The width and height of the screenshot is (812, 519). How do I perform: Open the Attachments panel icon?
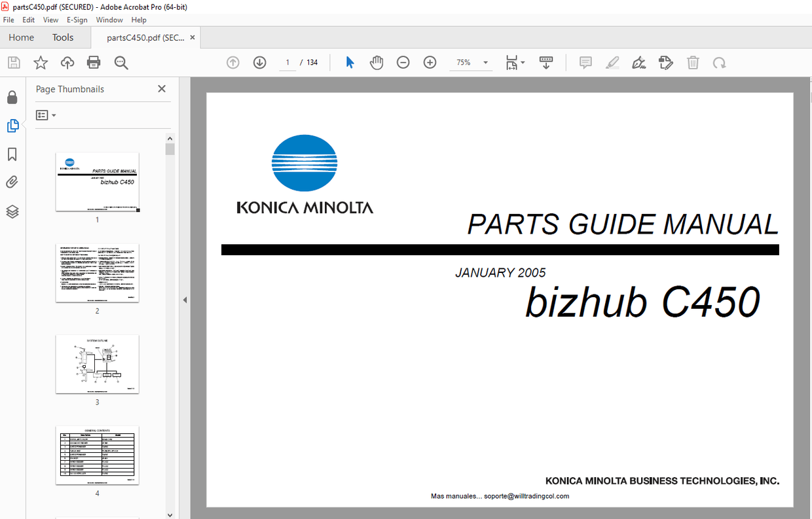pyautogui.click(x=12, y=182)
